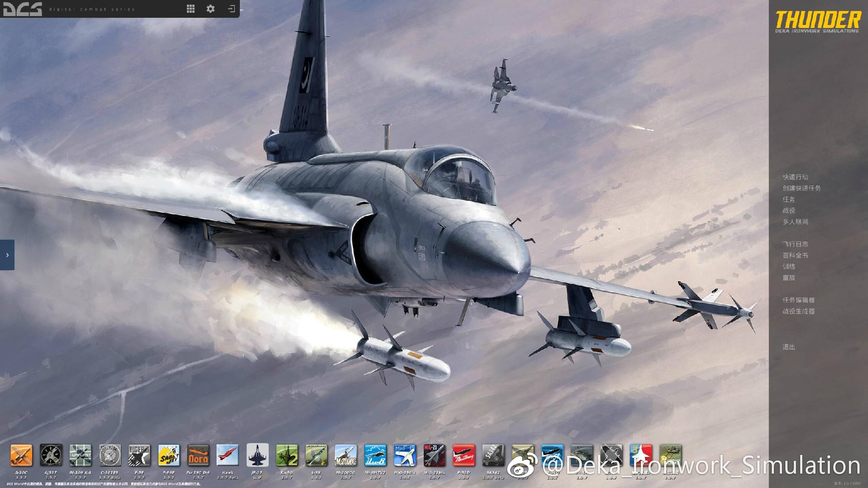The width and height of the screenshot is (868, 488).
Task: Open 百科全书 encyclopedia entry
Action: coord(795,255)
